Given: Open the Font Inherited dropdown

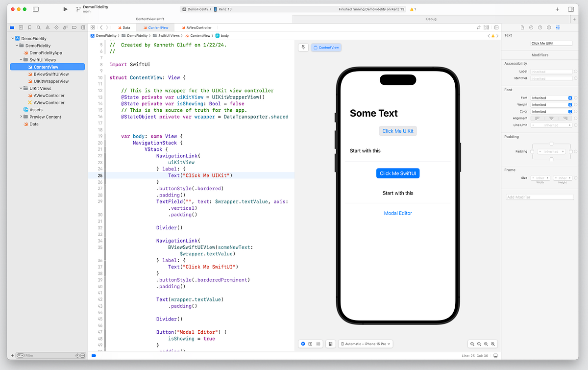Looking at the screenshot, I should pyautogui.click(x=551, y=97).
